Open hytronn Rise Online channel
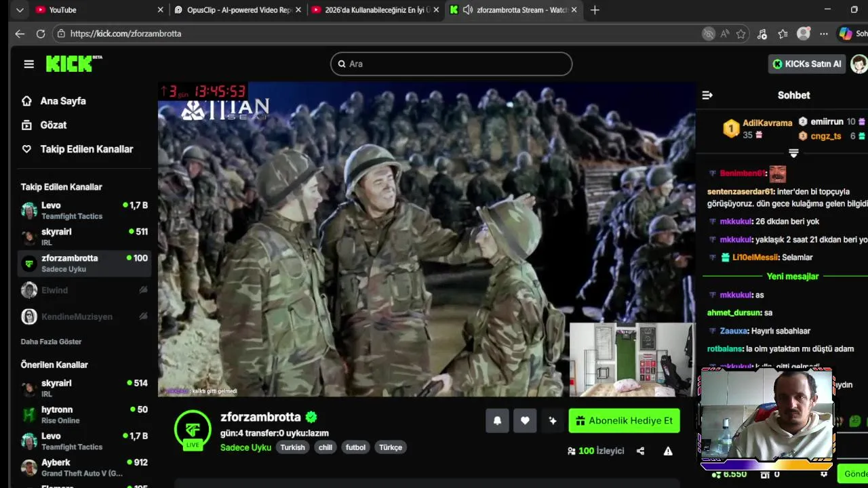Image resolution: width=868 pixels, height=488 pixels. (x=84, y=414)
